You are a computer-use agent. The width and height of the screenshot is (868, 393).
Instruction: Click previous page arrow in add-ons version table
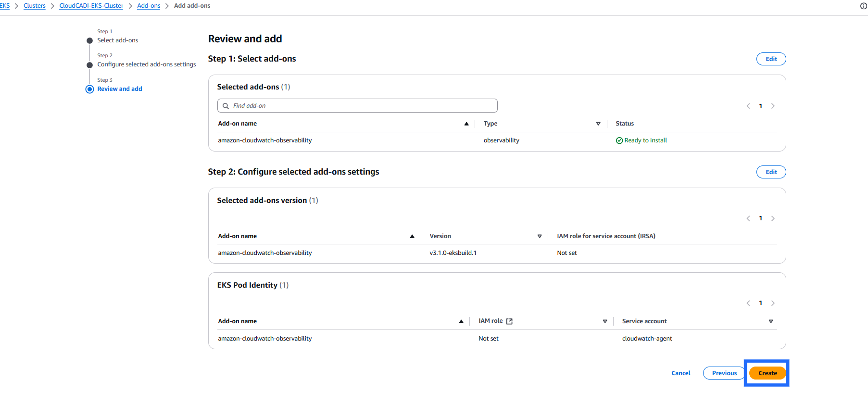(748, 218)
